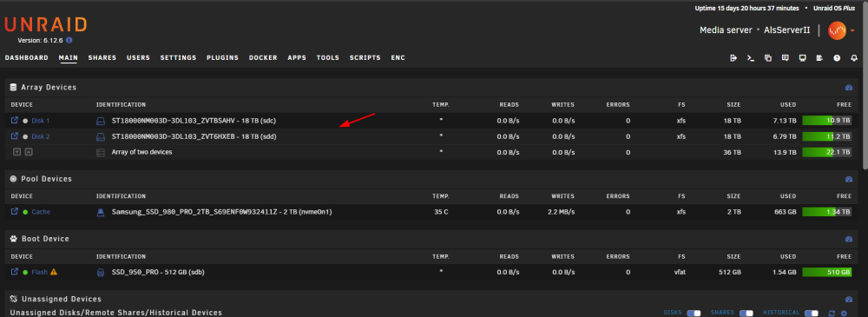
Task: Open the Disk 1 link
Action: click(41, 121)
